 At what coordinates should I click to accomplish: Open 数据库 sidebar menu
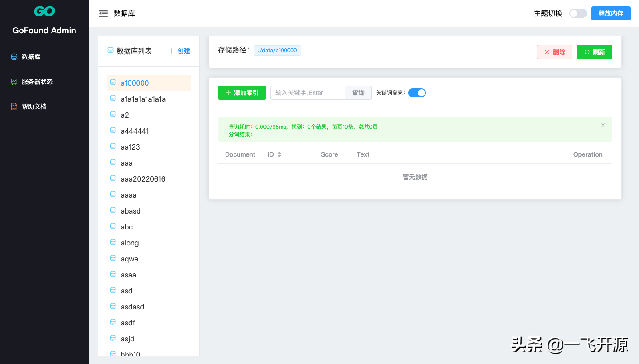click(x=44, y=57)
